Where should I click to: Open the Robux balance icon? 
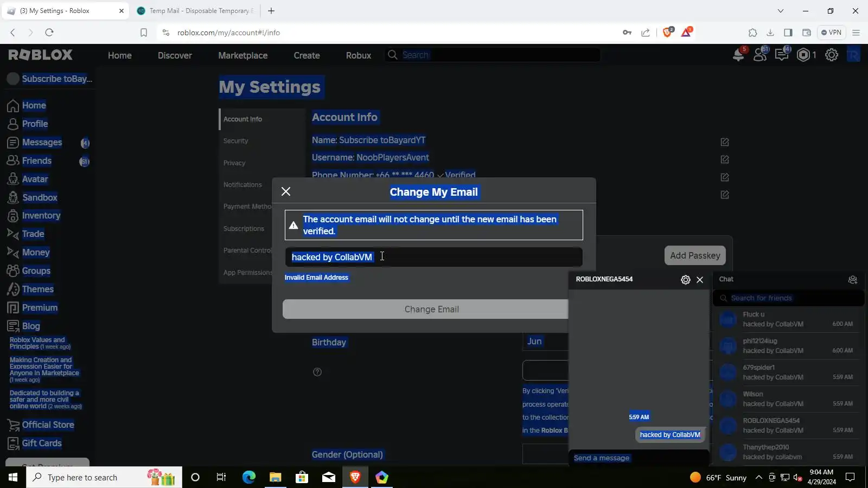pos(803,55)
